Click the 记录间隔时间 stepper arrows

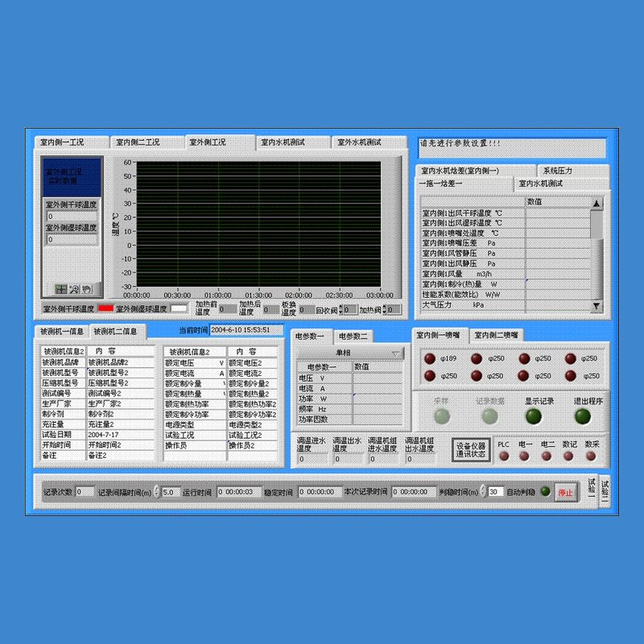click(x=156, y=491)
